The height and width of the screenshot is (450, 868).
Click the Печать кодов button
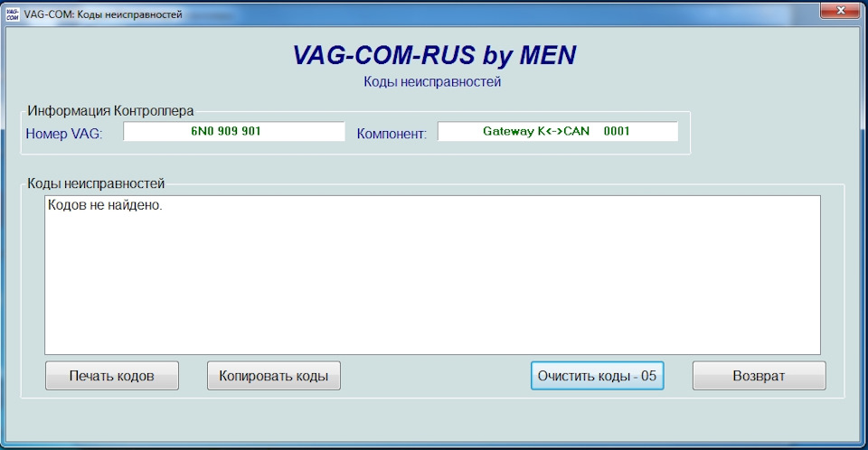112,376
